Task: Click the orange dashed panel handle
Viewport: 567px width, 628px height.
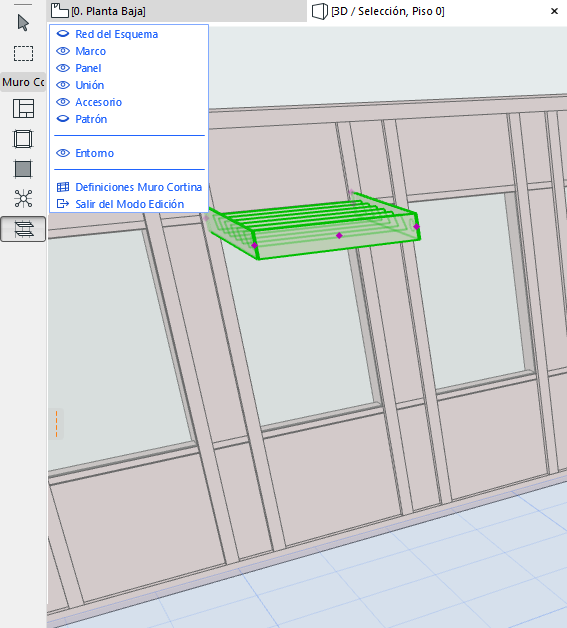Action: click(x=56, y=424)
